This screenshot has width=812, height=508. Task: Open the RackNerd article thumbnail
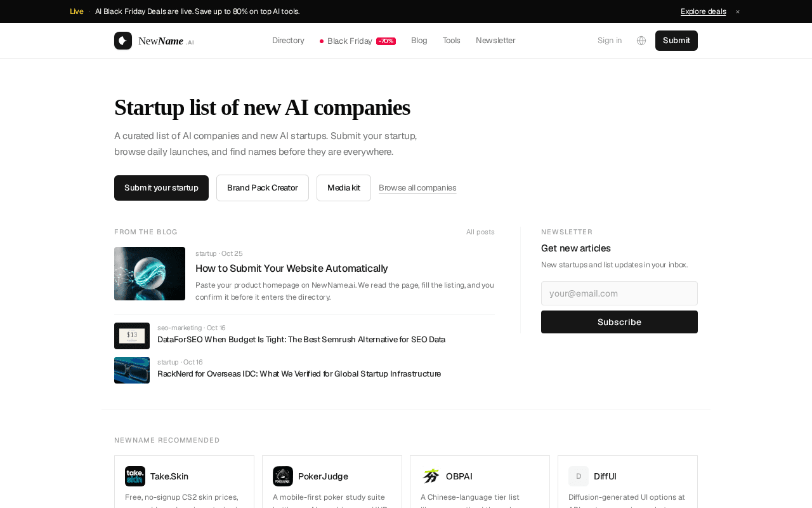[x=132, y=370]
